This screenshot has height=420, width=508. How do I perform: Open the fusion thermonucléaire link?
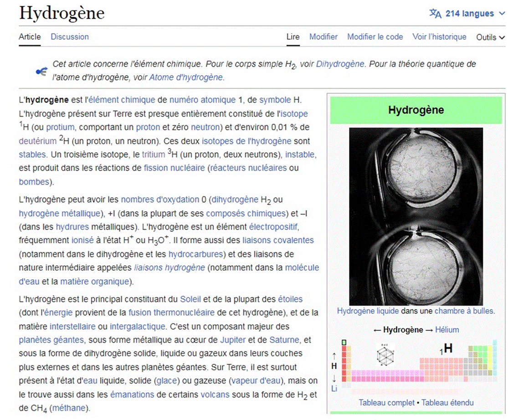click(x=171, y=313)
